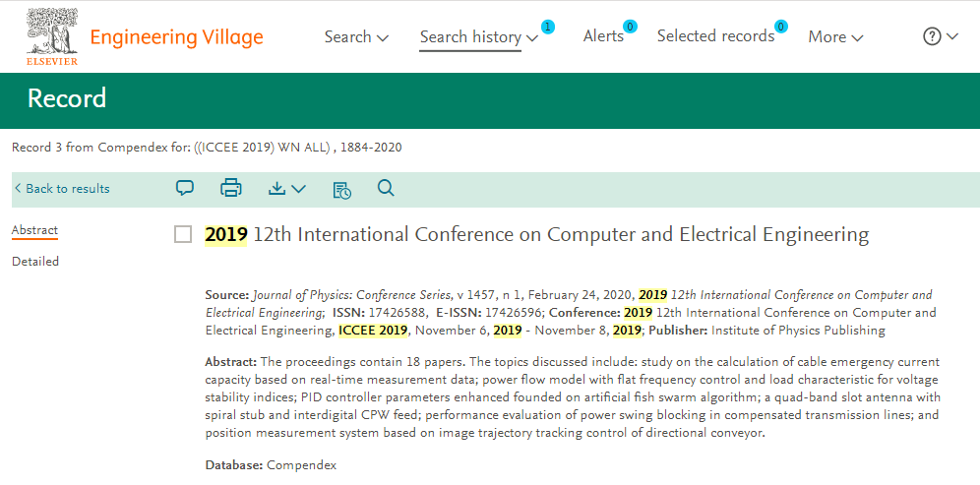The width and height of the screenshot is (980, 485).
Task: Click the Institute of Physics Publishing text
Action: [798, 331]
